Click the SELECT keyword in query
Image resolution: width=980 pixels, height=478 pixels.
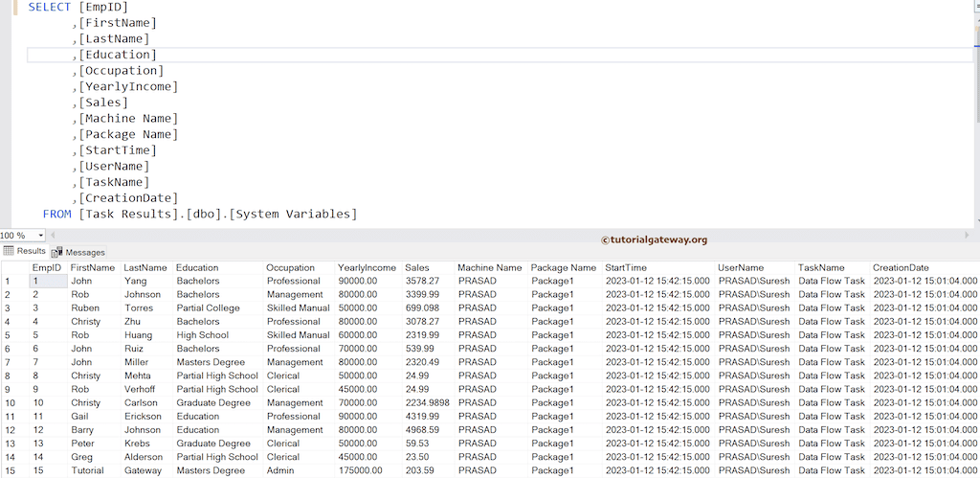50,8
